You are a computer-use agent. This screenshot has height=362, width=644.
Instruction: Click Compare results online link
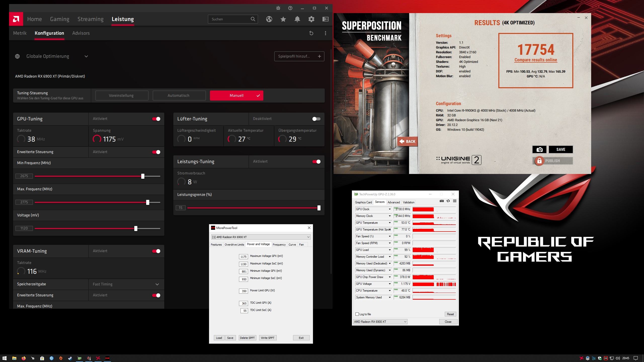click(x=536, y=60)
